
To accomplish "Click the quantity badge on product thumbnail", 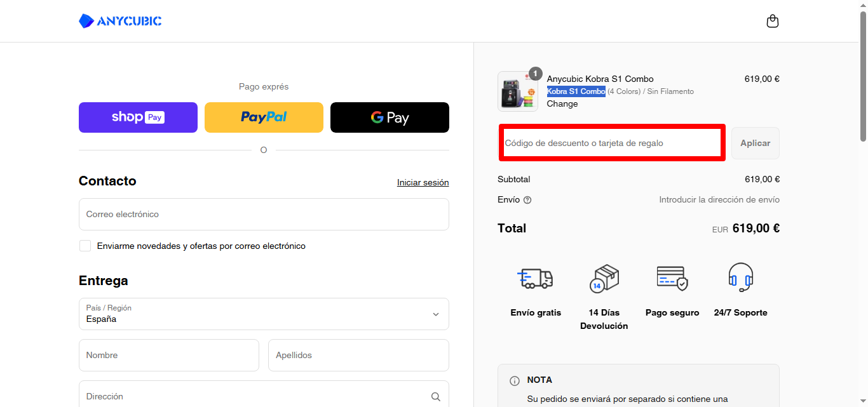I will click(x=536, y=74).
